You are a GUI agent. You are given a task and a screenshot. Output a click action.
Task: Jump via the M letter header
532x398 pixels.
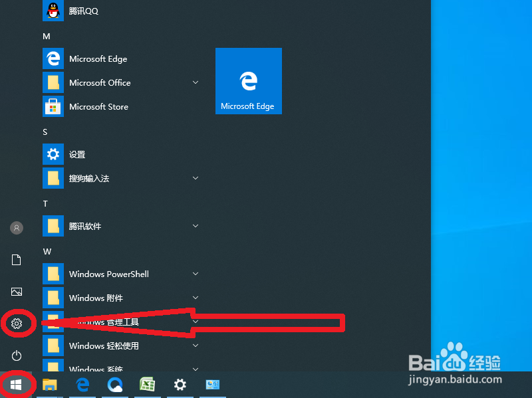pyautogui.click(x=47, y=37)
